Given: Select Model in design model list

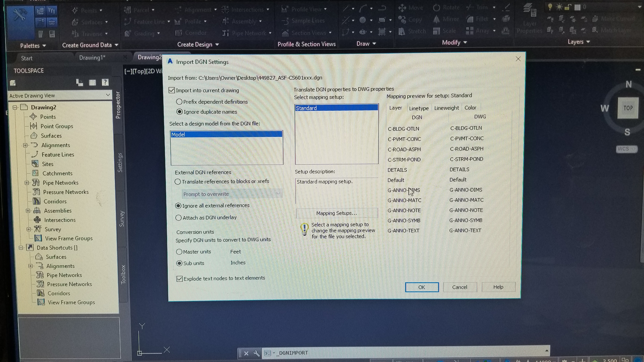Looking at the screenshot, I should coord(226,134).
